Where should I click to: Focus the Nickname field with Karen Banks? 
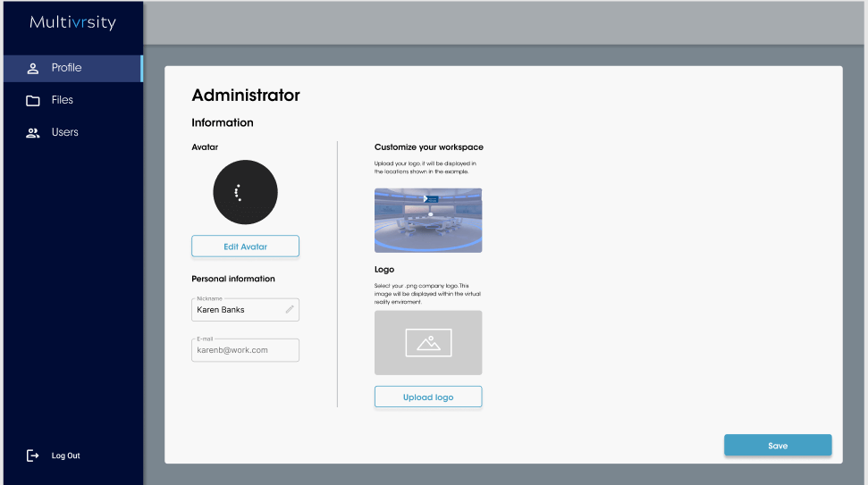click(237, 310)
